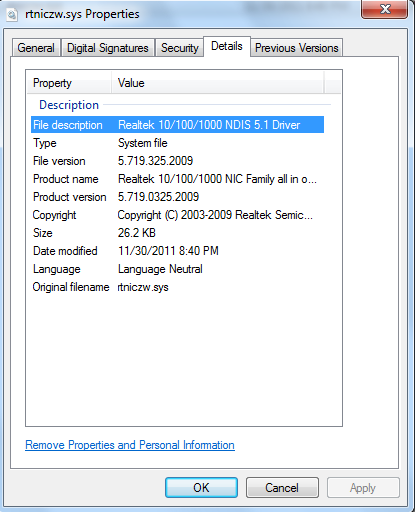This screenshot has width=415, height=513.
Task: Click the value "11/30/2011 8:40 PM"
Action: tap(168, 251)
